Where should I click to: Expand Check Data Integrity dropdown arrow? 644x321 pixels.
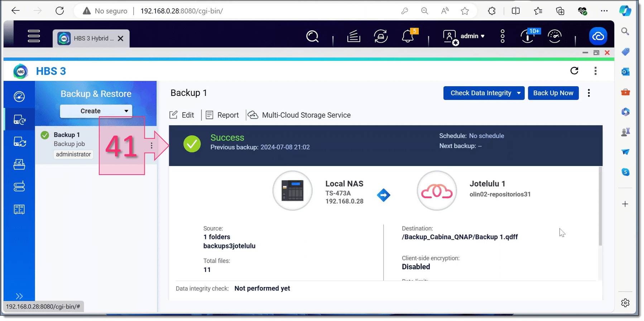point(519,93)
